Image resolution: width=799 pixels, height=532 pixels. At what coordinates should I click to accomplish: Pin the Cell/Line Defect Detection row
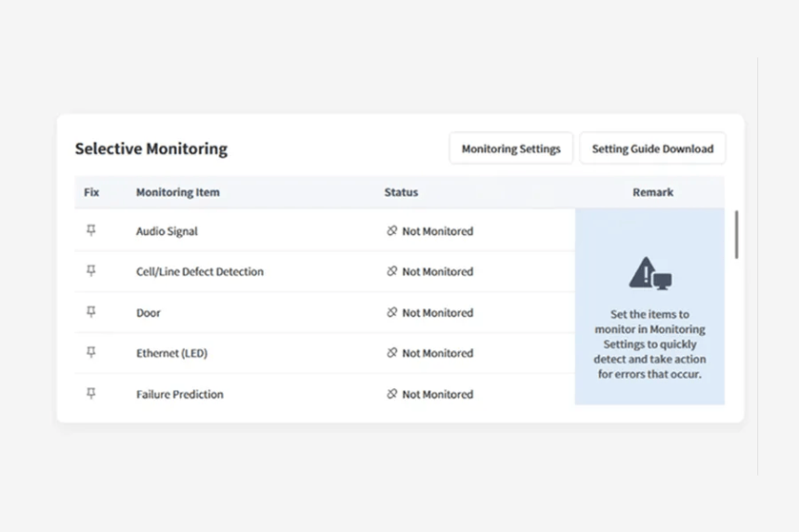coord(91,271)
